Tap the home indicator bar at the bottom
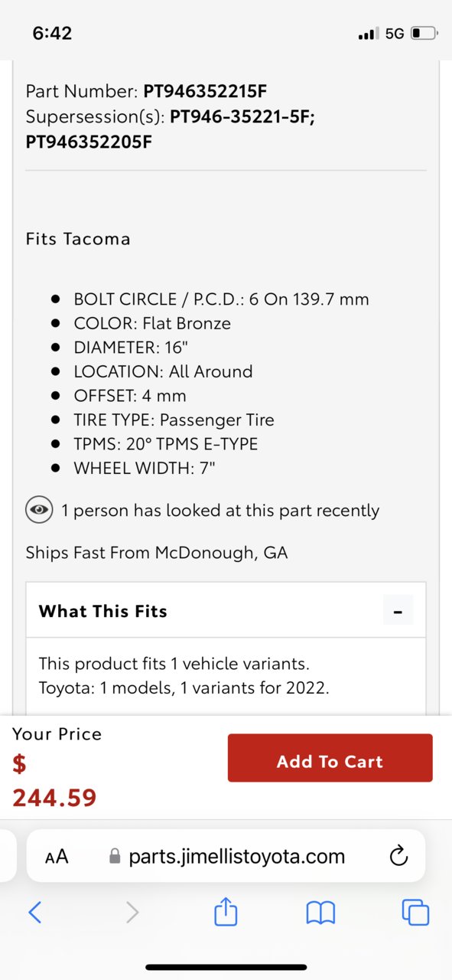 click(x=226, y=968)
